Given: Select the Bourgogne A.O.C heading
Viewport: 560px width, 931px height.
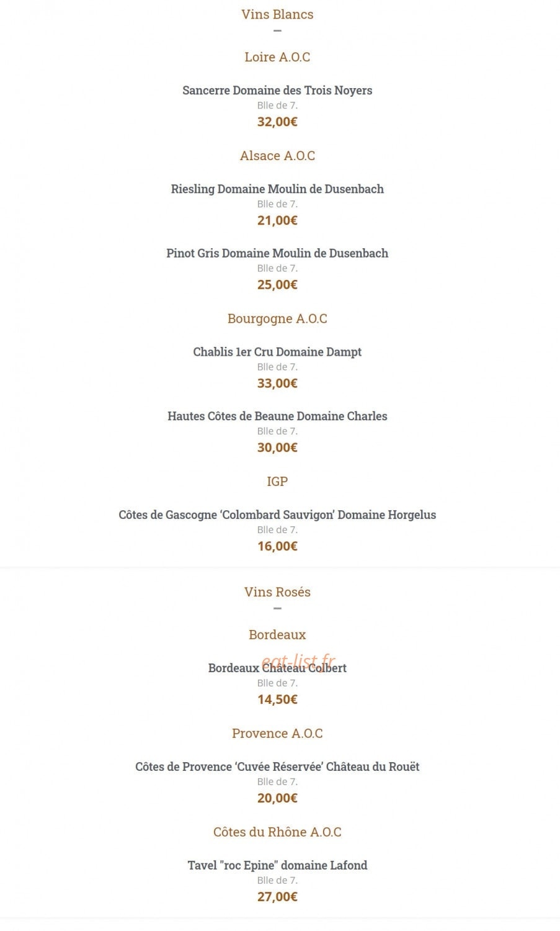Looking at the screenshot, I should 277,319.
